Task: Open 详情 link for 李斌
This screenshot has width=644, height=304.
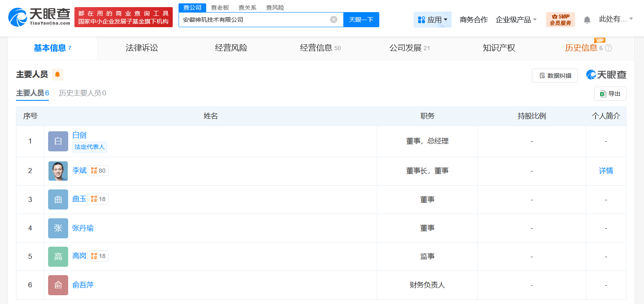Action: point(606,171)
